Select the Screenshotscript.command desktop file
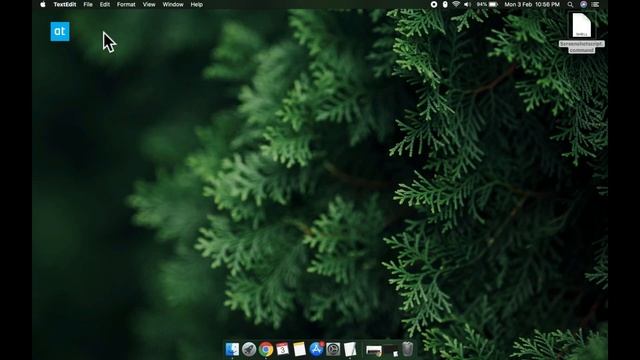The width and height of the screenshot is (640, 360). (x=582, y=33)
